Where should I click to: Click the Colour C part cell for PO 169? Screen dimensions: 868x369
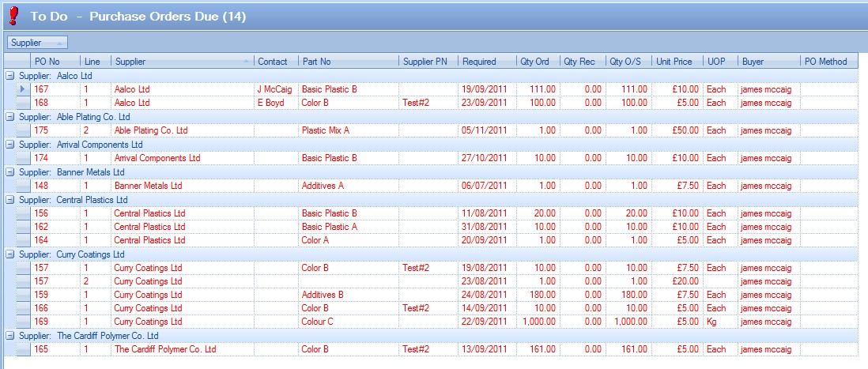point(348,322)
